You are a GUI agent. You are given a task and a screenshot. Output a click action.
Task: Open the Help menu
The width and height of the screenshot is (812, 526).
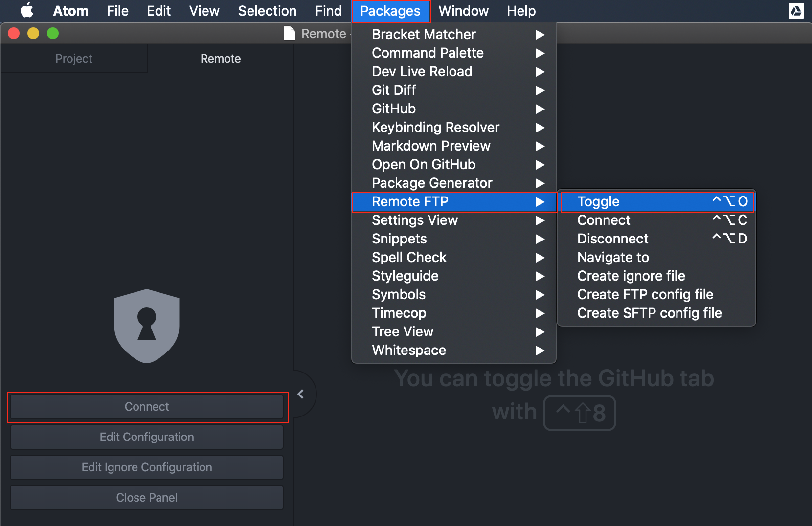[521, 11]
